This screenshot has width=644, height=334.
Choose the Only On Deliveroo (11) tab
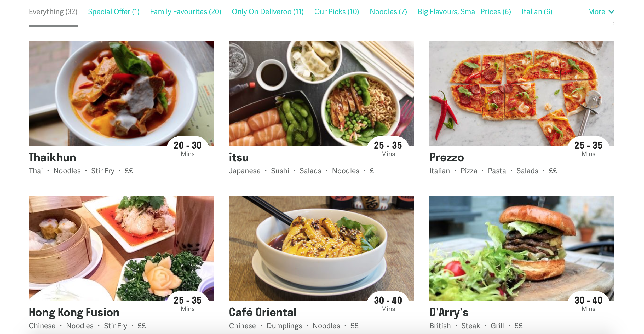[x=268, y=12]
